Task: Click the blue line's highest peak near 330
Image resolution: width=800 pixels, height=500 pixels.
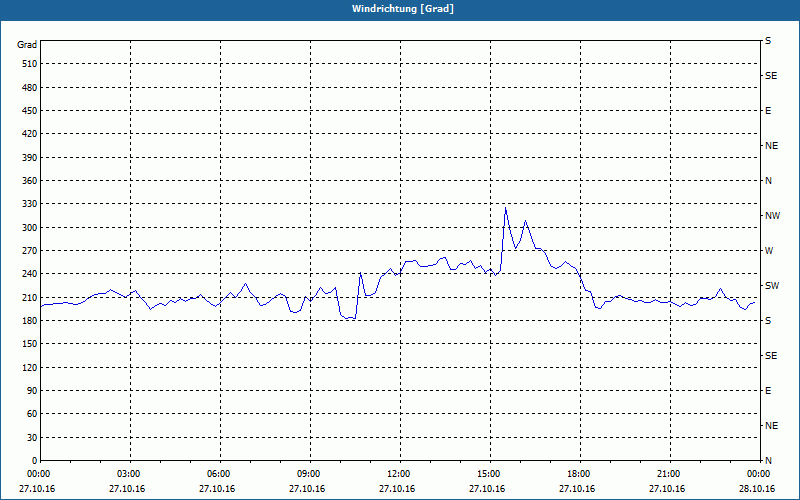Action: [x=505, y=207]
